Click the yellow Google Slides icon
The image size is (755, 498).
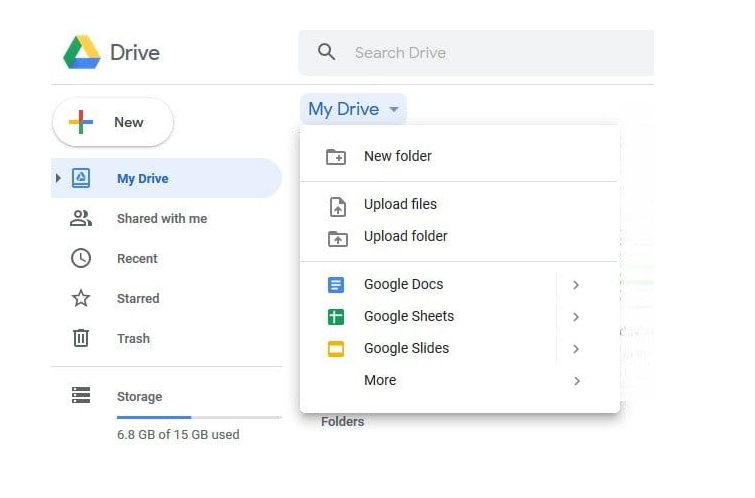(336, 349)
